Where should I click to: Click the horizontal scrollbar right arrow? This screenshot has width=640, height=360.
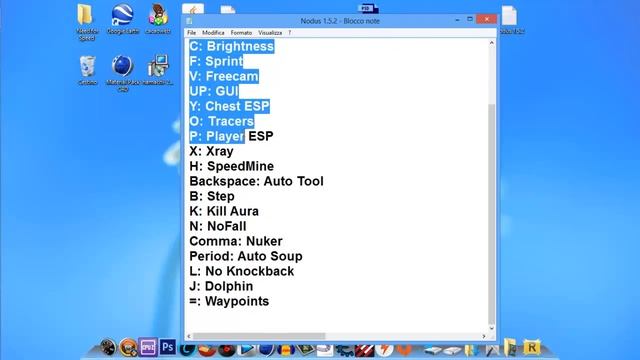484,336
